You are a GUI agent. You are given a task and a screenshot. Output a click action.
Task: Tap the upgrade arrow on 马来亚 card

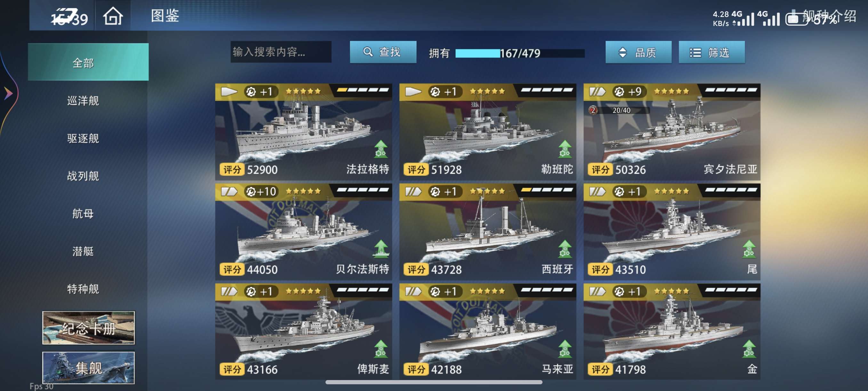point(565,349)
